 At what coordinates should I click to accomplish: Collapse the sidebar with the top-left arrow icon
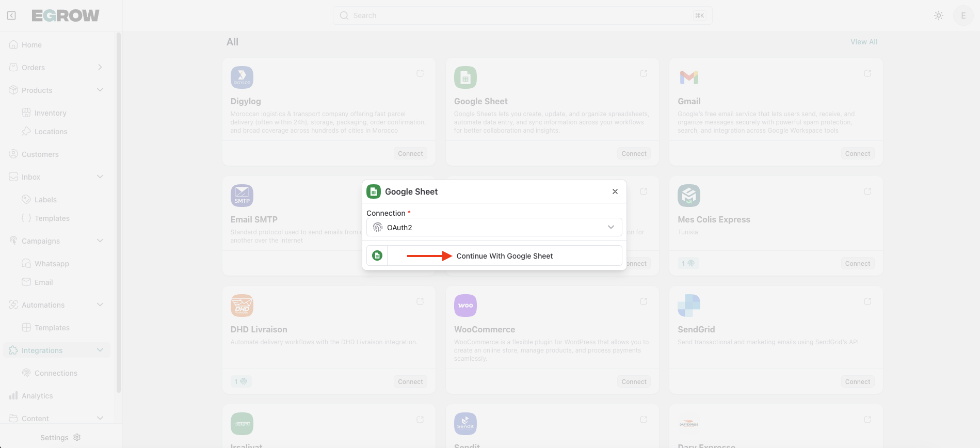pos(11,15)
